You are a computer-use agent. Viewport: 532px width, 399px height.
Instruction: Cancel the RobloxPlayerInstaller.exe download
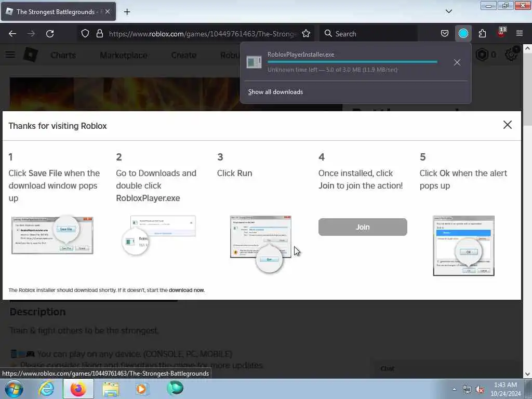[457, 62]
